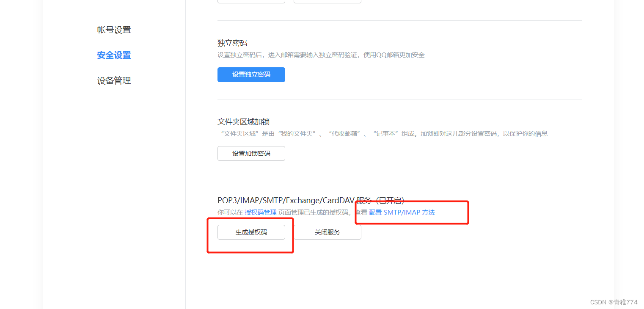Click the independent password description text
This screenshot has height=309, width=644.
coord(320,55)
